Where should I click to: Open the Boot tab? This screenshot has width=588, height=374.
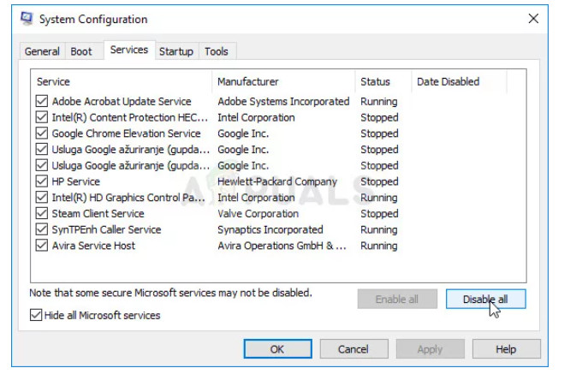point(81,51)
